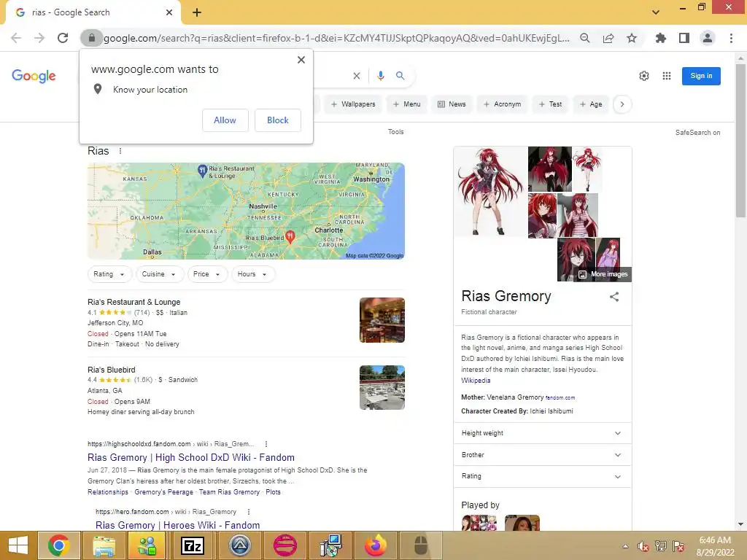Click the muted volume tray icon

643,546
